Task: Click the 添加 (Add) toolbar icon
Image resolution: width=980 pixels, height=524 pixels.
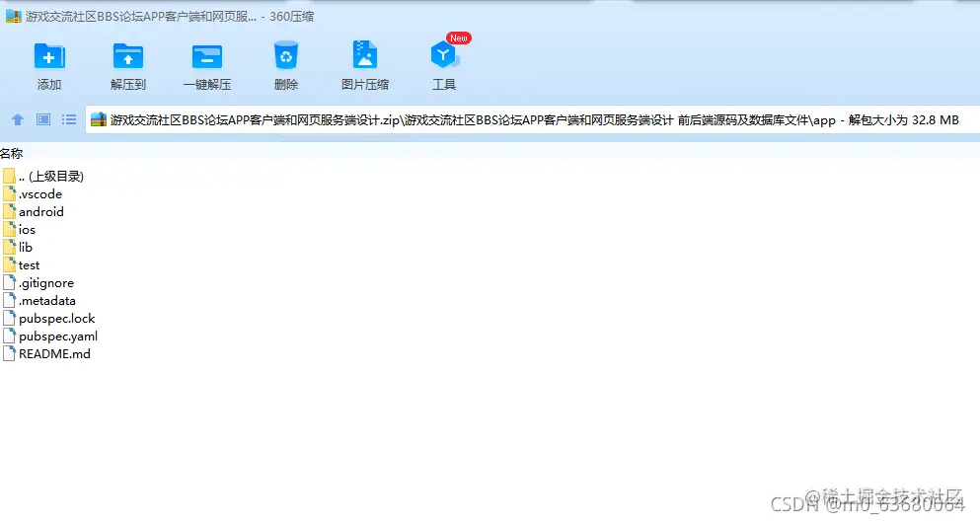Action: [x=48, y=56]
